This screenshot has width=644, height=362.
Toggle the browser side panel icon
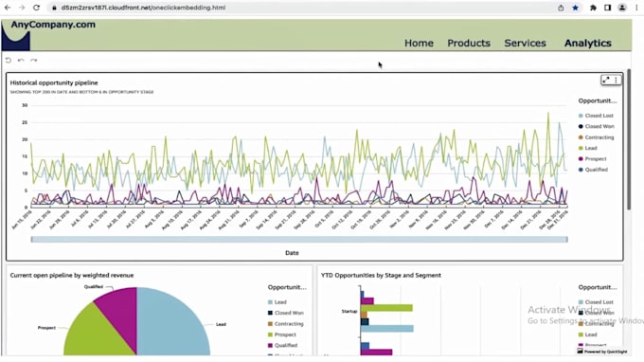pyautogui.click(x=607, y=8)
